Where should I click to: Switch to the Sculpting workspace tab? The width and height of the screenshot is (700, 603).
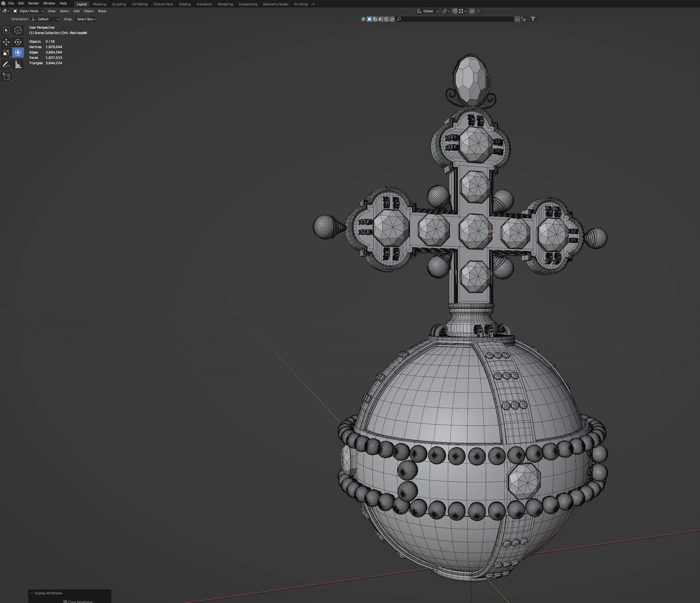coord(119,4)
